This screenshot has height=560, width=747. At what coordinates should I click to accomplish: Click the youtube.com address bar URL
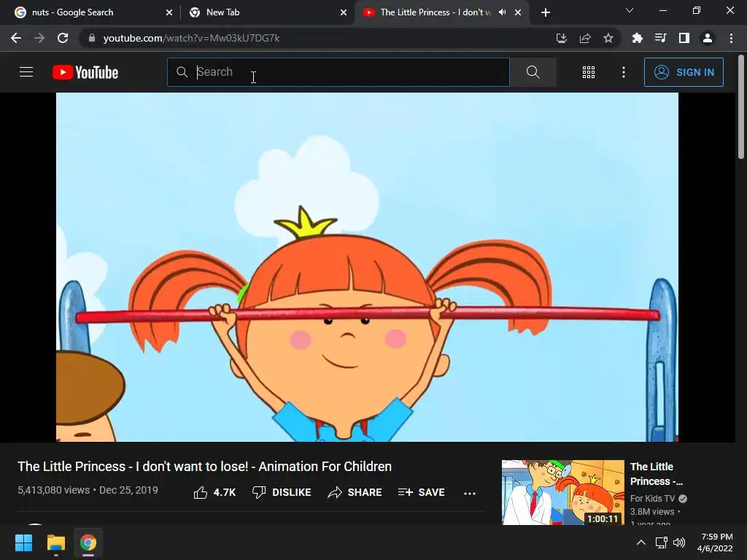point(192,38)
